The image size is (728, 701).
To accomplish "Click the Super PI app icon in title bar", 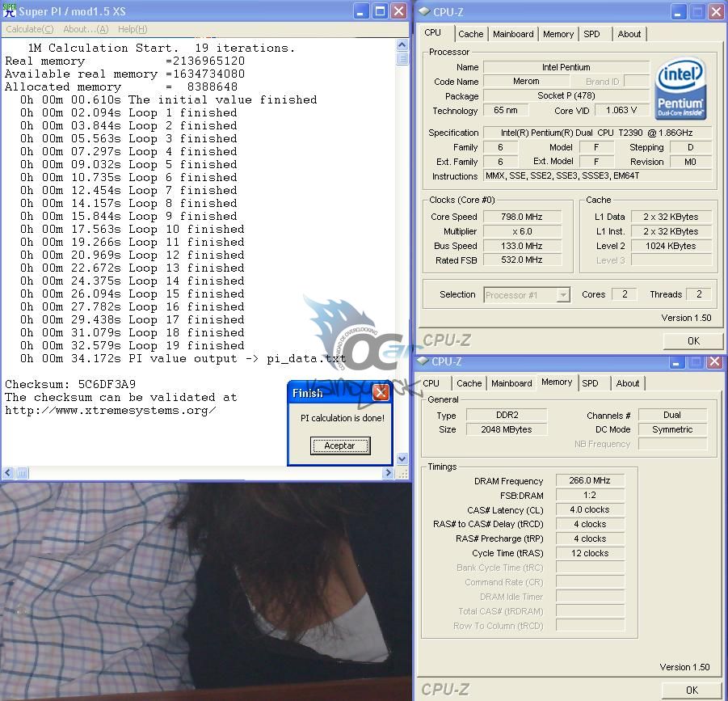I will coord(9,11).
